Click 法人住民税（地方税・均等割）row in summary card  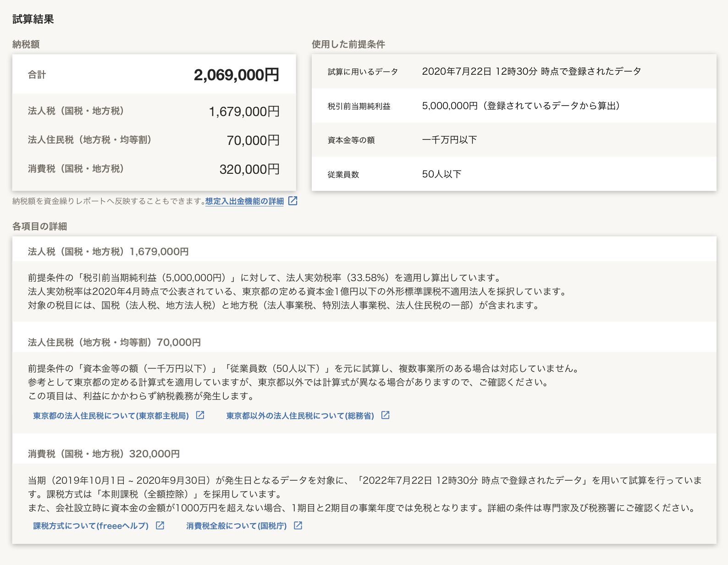pos(154,140)
